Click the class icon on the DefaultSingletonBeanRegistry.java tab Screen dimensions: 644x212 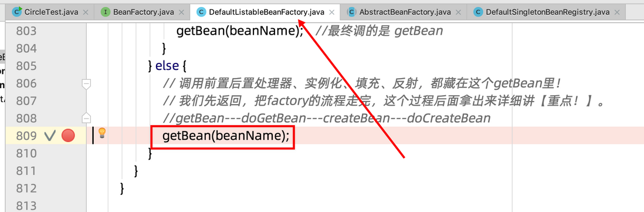coord(477,12)
